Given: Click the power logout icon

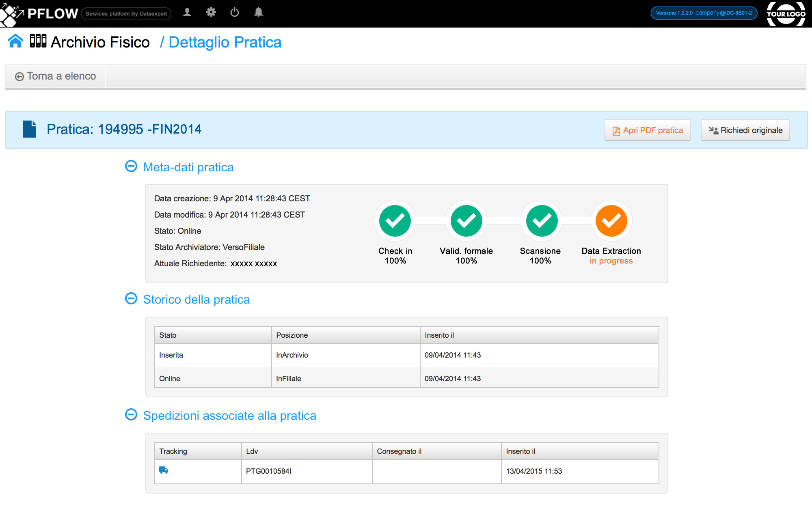Looking at the screenshot, I should 235,13.
